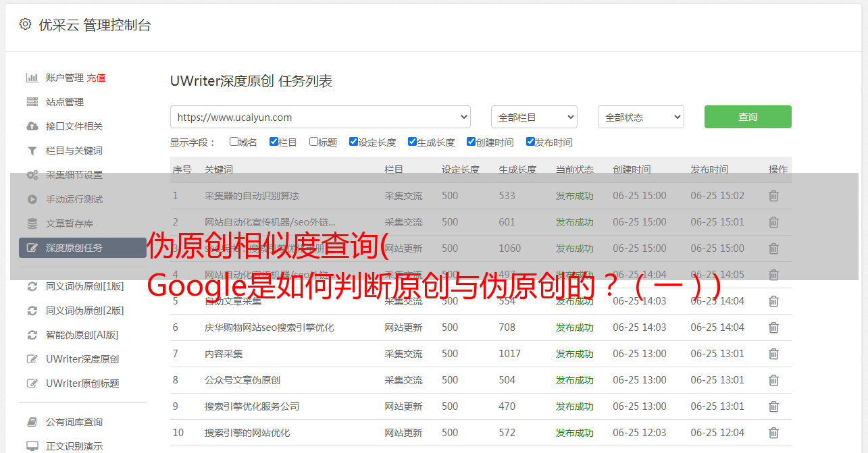Open 栏目与关键词 in the sidebar
868x453 pixels.
coord(74,151)
